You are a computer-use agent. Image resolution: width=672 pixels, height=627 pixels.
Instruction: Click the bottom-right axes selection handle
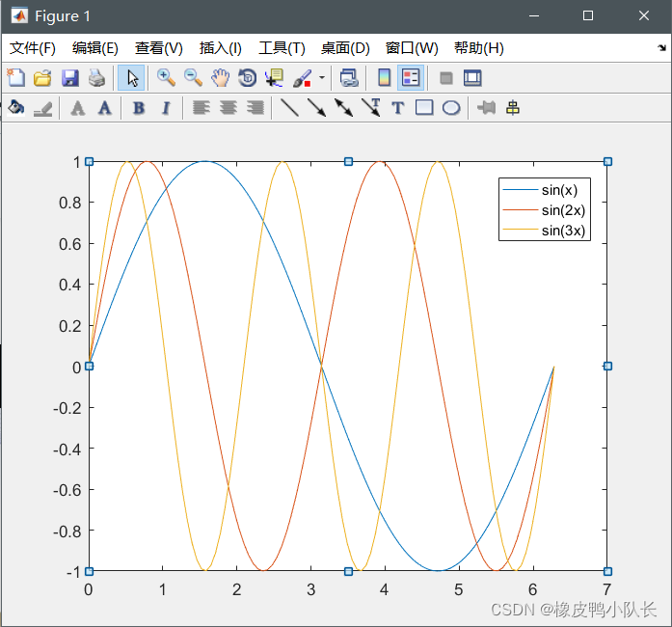tap(607, 571)
